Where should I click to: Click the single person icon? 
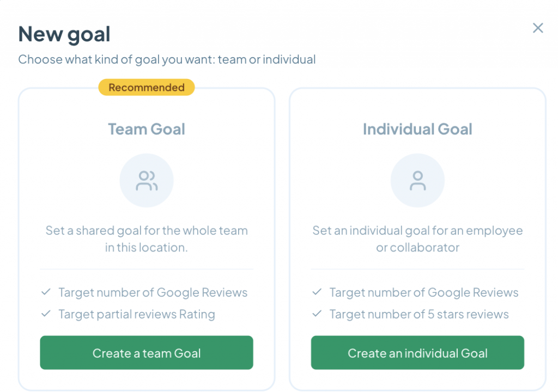point(417,181)
